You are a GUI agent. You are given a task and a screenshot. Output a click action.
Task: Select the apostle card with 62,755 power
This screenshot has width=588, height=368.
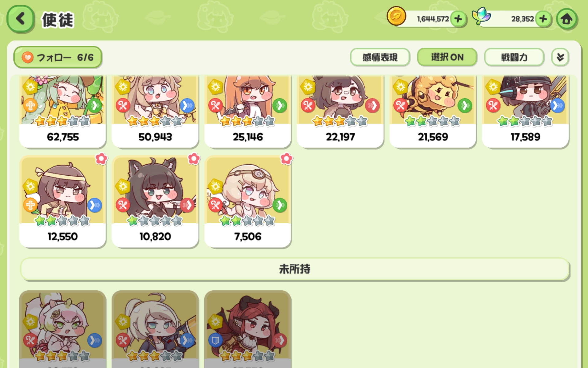(x=63, y=112)
